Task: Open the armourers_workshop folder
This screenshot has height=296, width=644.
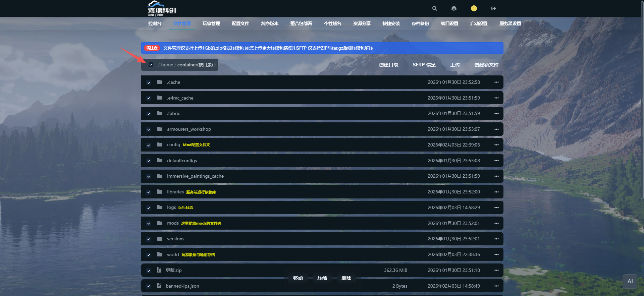Action: coord(189,129)
